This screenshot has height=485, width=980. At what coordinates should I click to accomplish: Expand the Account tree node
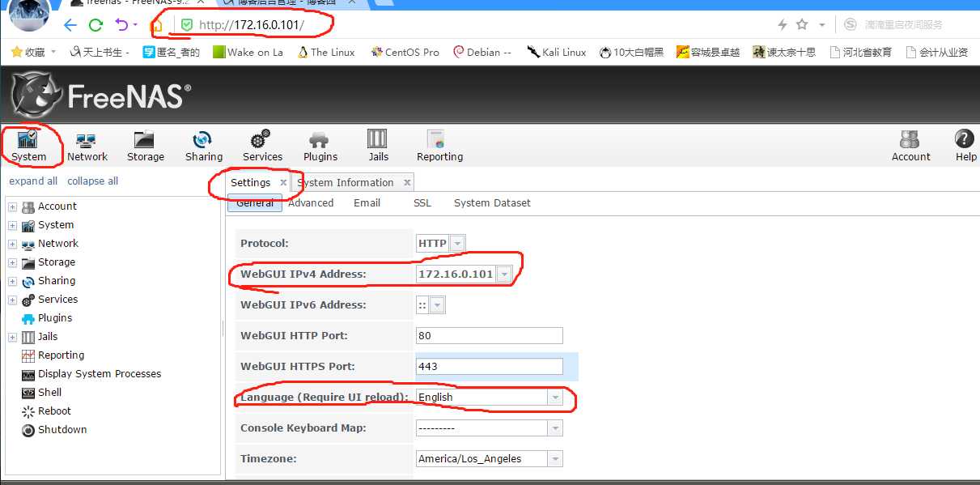12,206
